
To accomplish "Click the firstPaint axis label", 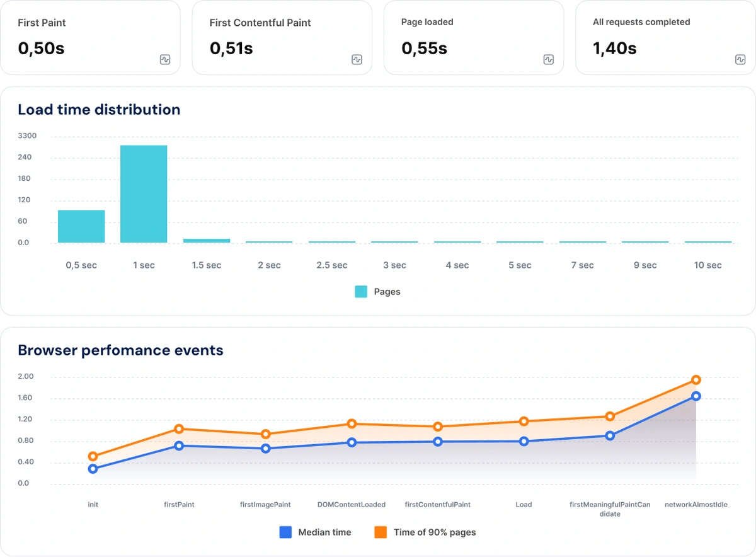I will (179, 504).
